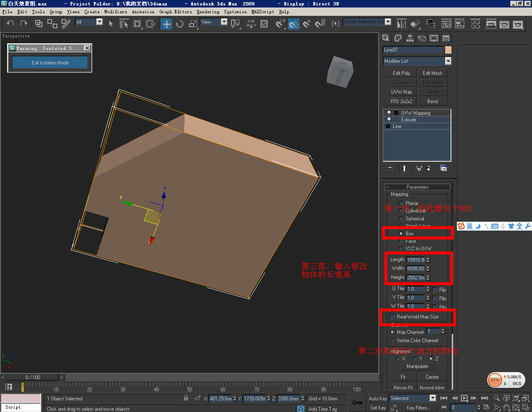Remove modifier with the trash icon

tap(429, 168)
